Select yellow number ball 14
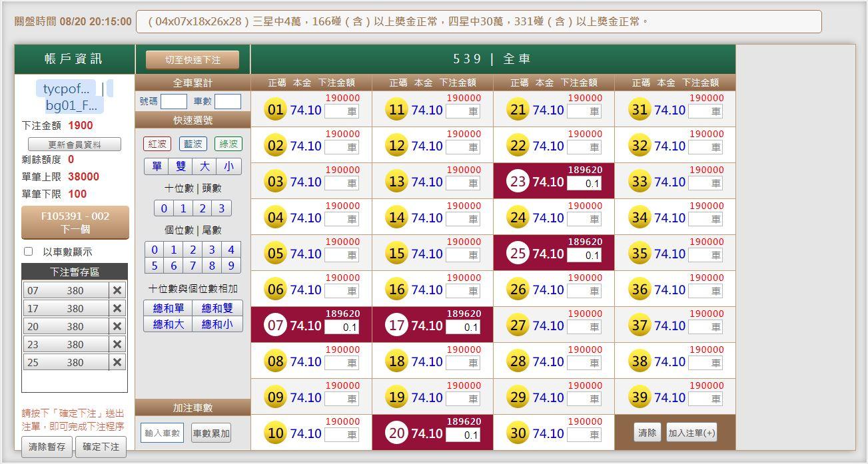 point(396,218)
